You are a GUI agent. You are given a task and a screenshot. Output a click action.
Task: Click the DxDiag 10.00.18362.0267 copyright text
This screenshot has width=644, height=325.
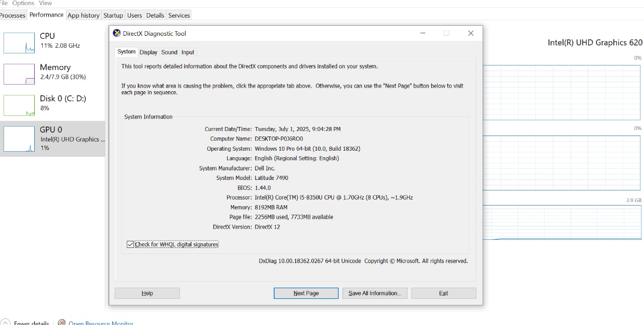(x=363, y=261)
